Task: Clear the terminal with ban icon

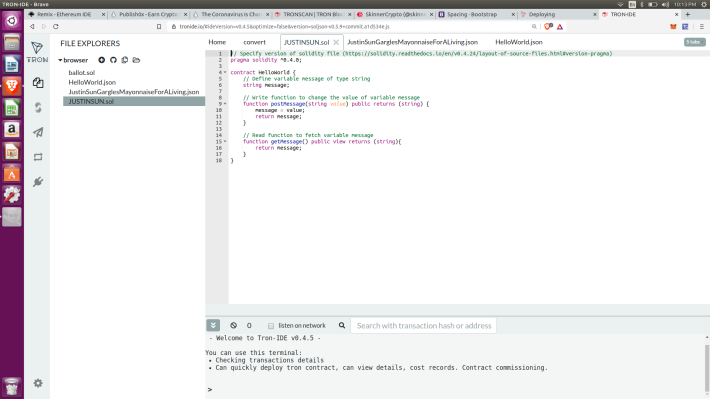Action: point(233,325)
